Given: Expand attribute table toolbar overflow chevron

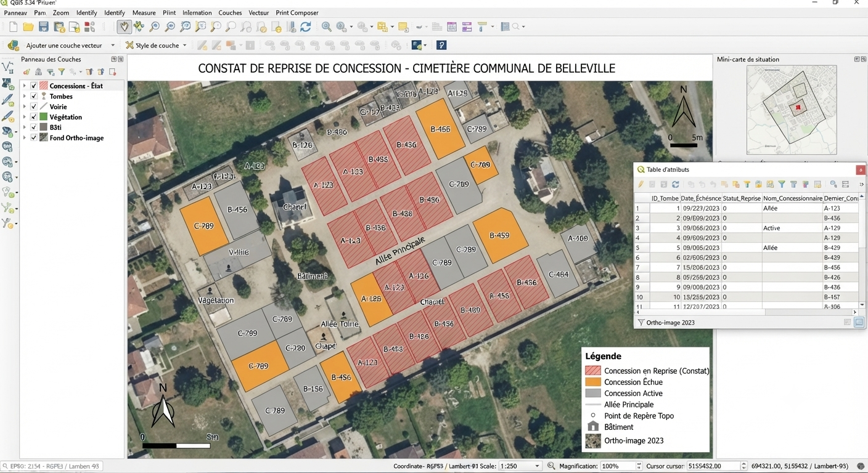Looking at the screenshot, I should (x=861, y=184).
